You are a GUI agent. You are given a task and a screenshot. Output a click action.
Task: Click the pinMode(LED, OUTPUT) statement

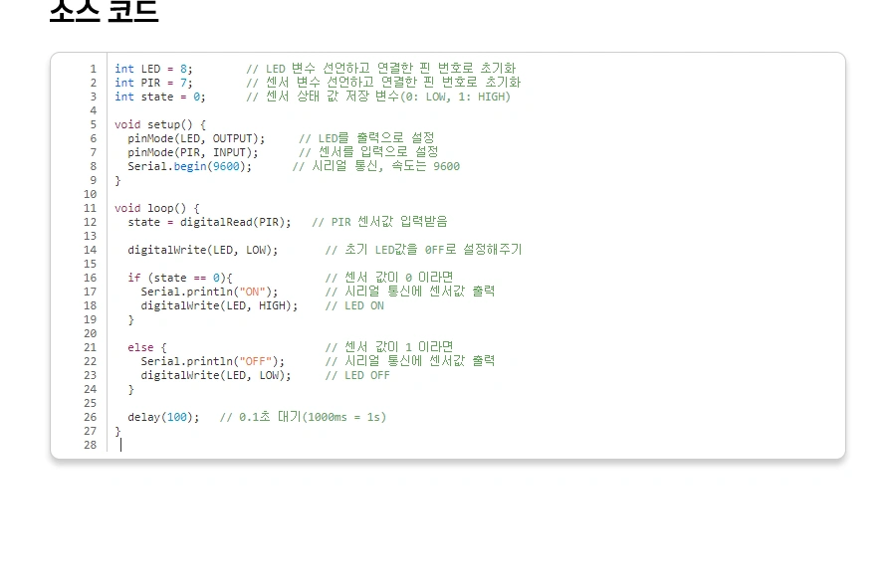pos(196,138)
